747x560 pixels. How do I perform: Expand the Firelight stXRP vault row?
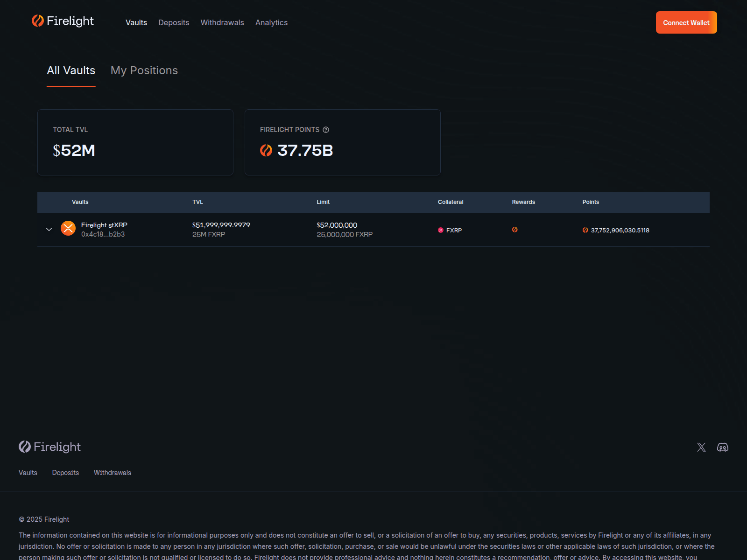49,229
